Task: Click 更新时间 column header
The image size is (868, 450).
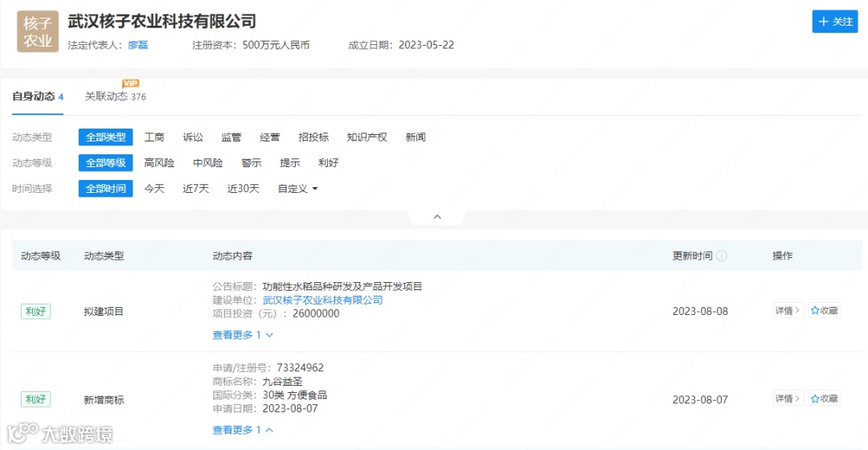Action: pos(693,256)
